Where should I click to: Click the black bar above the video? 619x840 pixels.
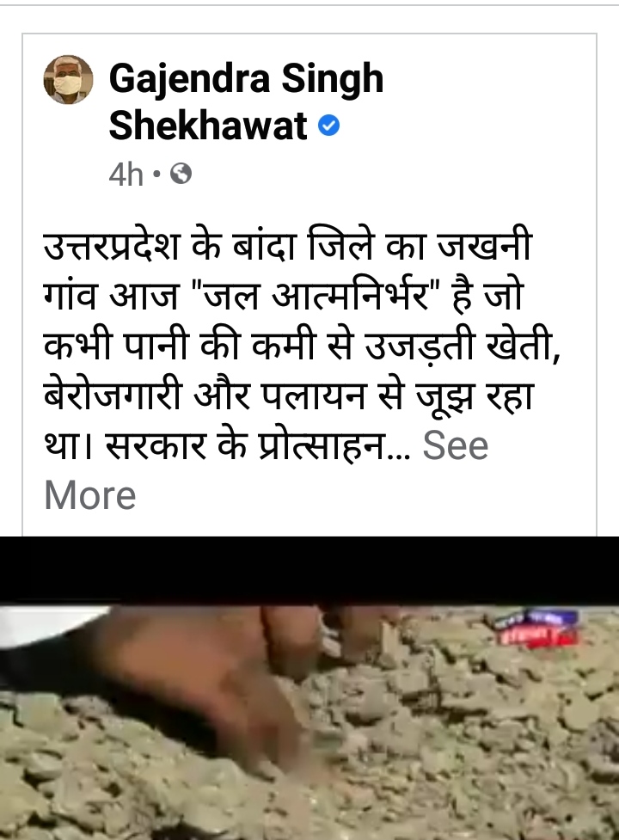[309, 571]
